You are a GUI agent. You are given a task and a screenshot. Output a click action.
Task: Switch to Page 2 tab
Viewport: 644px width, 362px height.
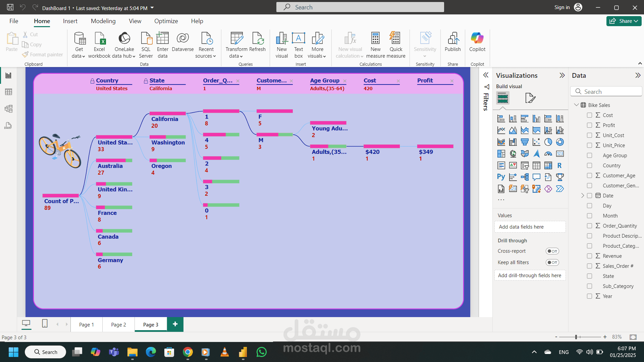point(118,324)
